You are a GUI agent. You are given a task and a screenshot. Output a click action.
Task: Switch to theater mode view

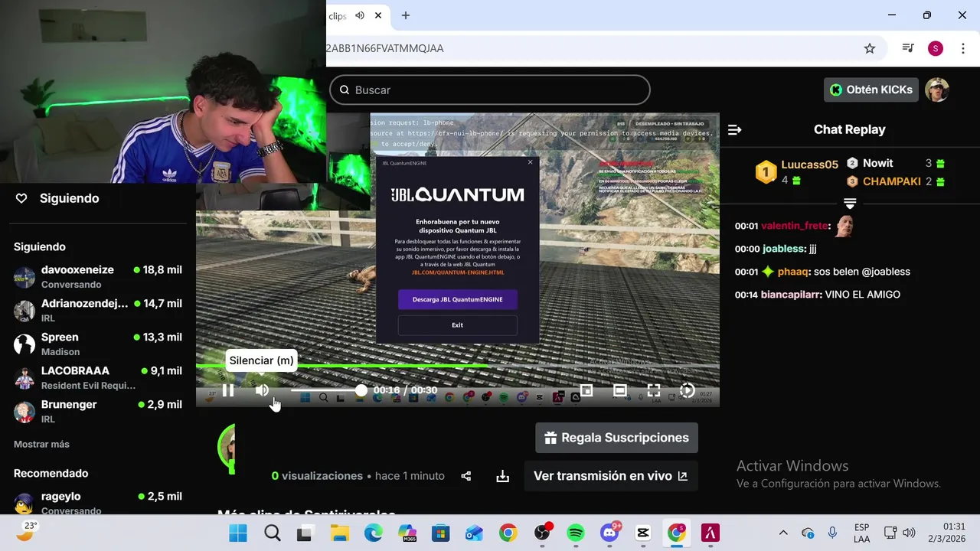point(620,390)
